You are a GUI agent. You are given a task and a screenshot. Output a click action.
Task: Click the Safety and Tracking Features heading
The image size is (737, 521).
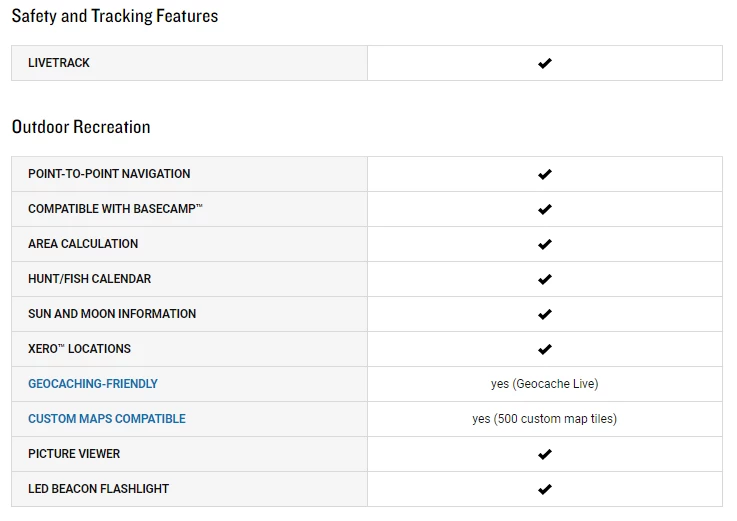click(115, 16)
